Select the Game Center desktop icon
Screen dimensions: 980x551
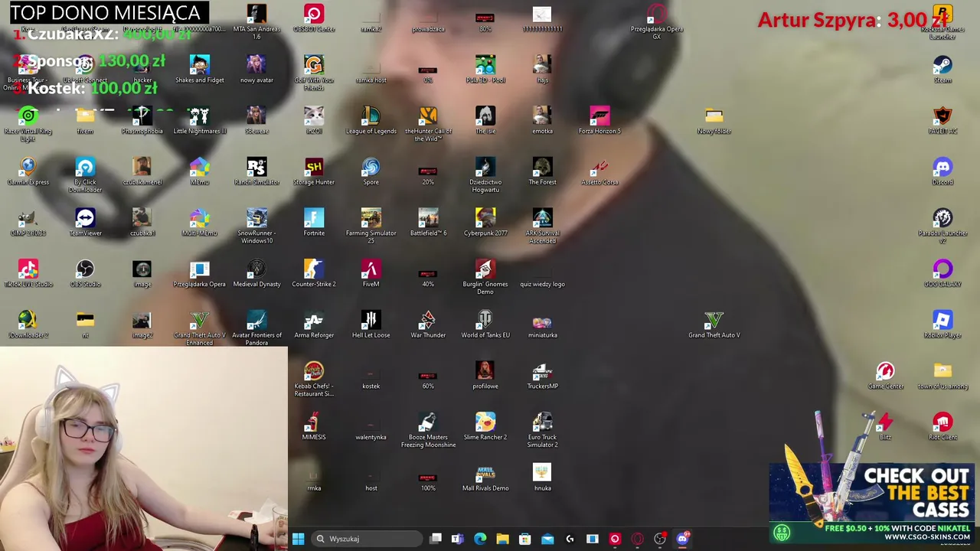[x=885, y=376]
